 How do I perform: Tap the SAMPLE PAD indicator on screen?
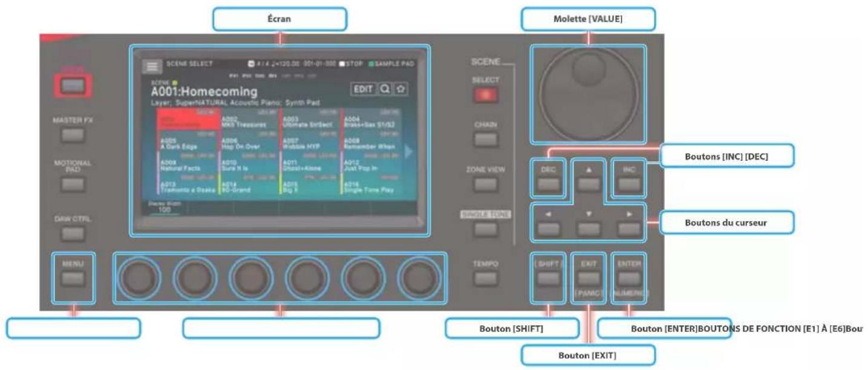click(391, 63)
